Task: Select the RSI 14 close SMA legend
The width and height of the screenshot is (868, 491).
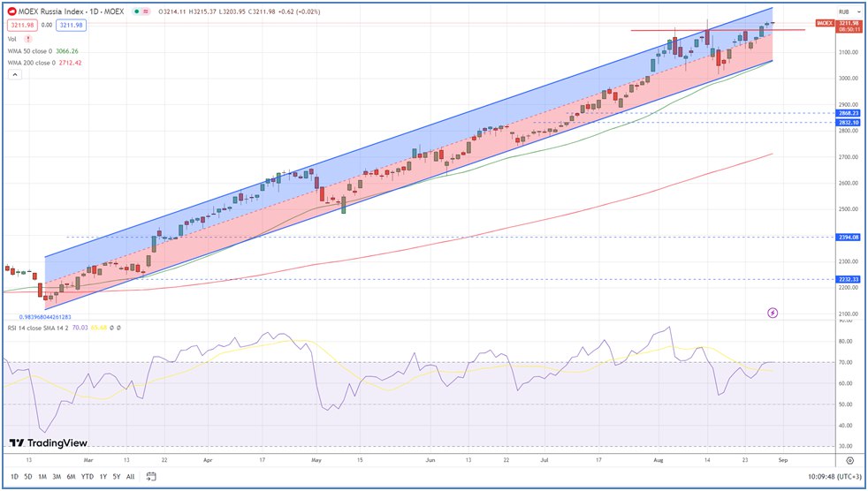Action: click(x=38, y=328)
